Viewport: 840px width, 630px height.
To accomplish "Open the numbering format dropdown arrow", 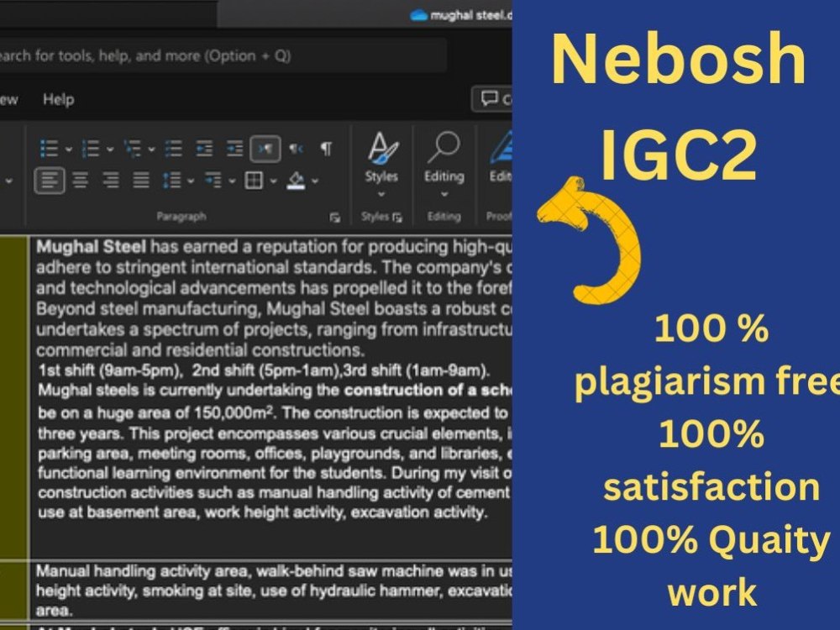I will tap(110, 150).
